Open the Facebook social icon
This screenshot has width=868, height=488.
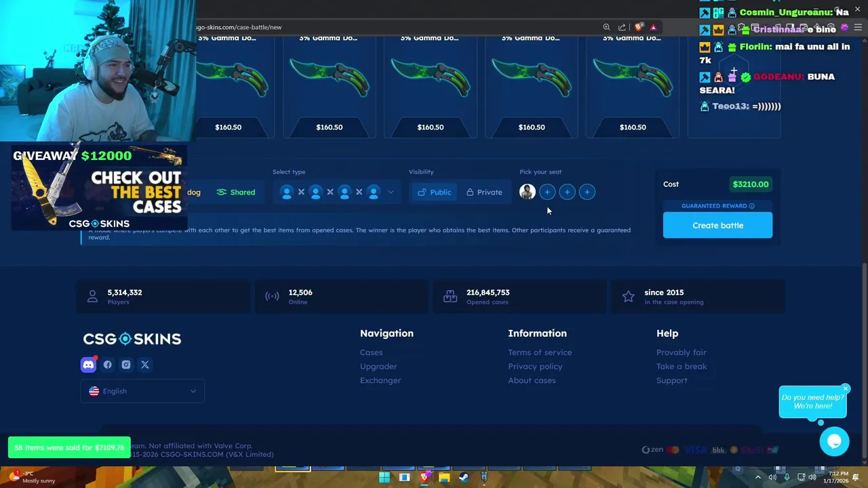[x=107, y=365]
